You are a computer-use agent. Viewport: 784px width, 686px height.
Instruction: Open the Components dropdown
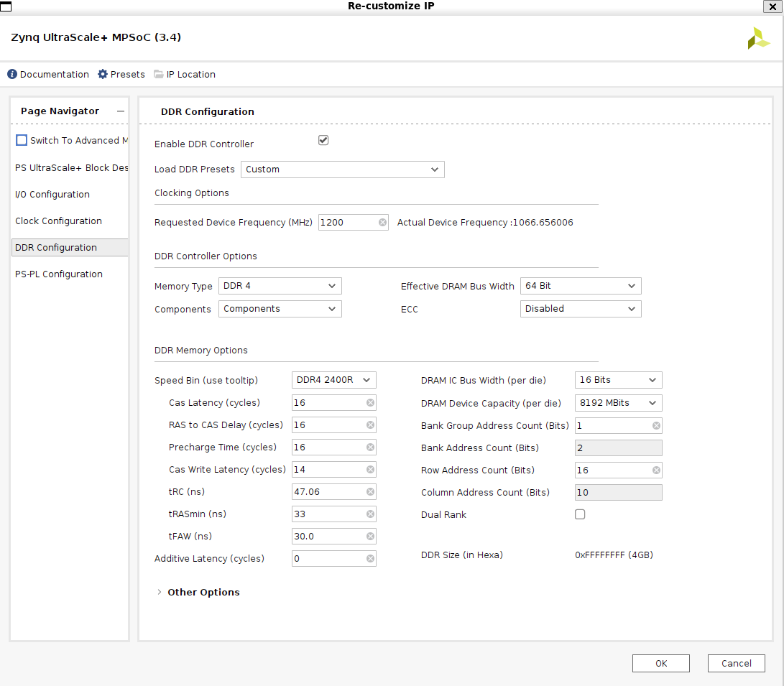coord(280,309)
